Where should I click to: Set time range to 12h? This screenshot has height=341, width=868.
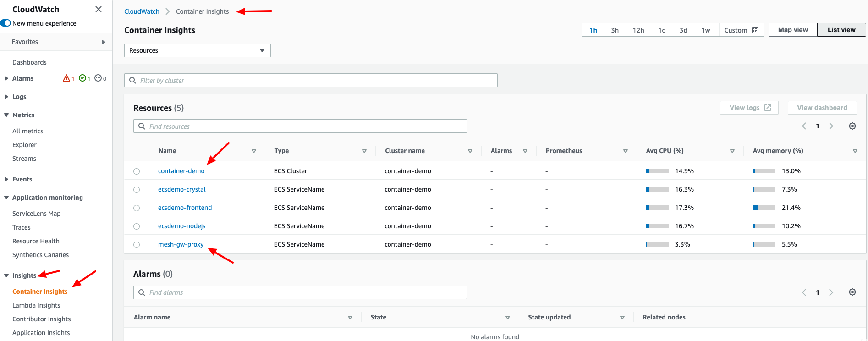coord(638,30)
